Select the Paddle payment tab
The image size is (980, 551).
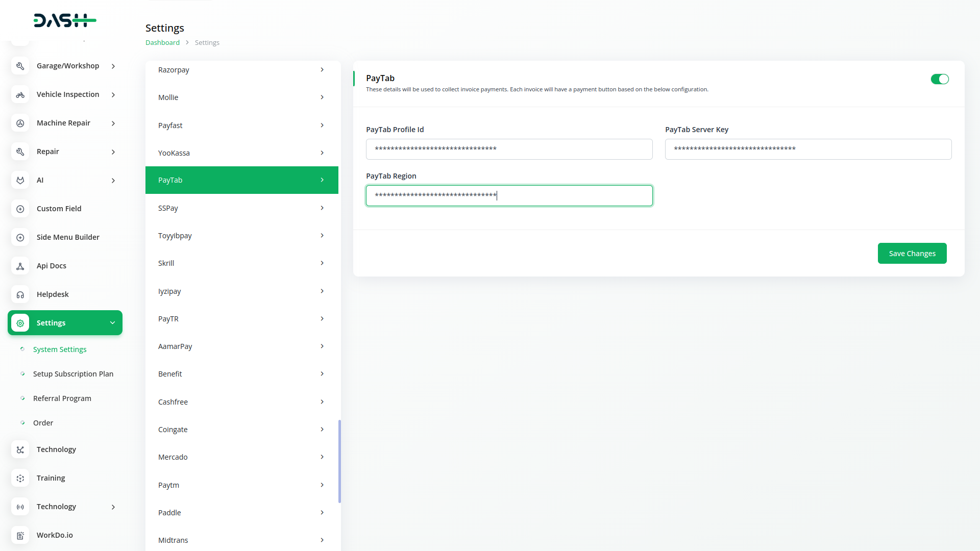[242, 513]
